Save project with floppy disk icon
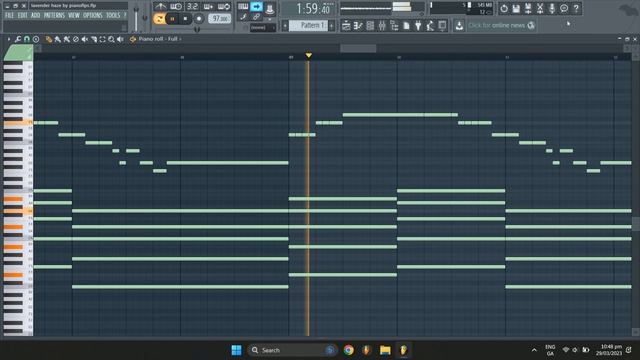640x360 pixels. (x=516, y=8)
